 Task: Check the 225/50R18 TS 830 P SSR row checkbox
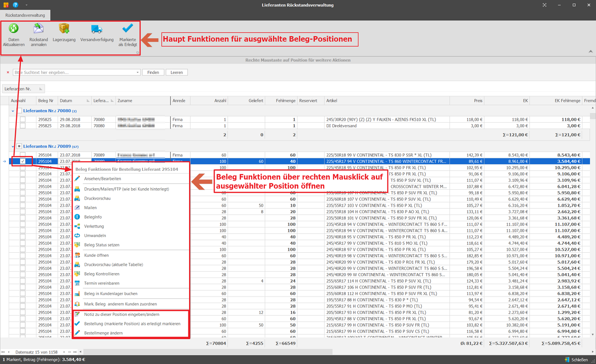[23, 155]
